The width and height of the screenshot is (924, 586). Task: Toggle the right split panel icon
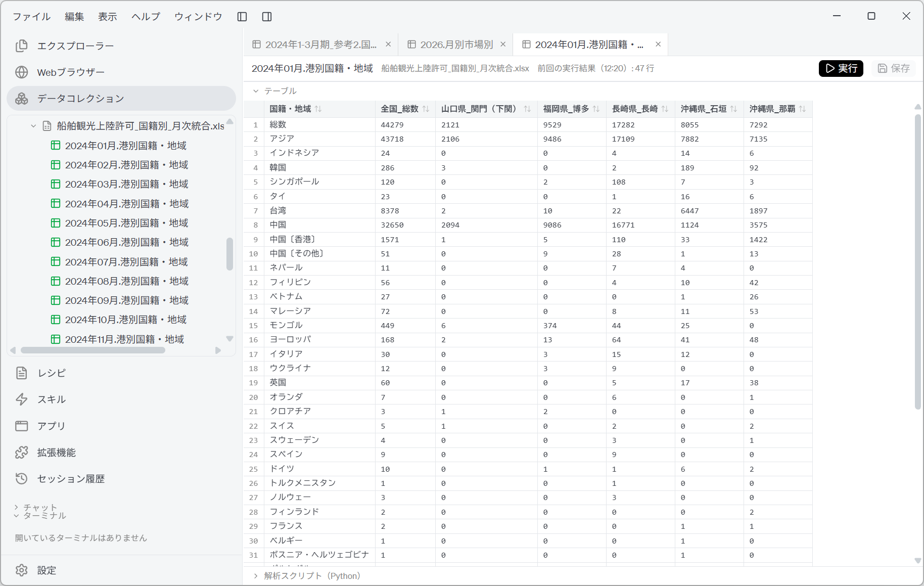[267, 17]
